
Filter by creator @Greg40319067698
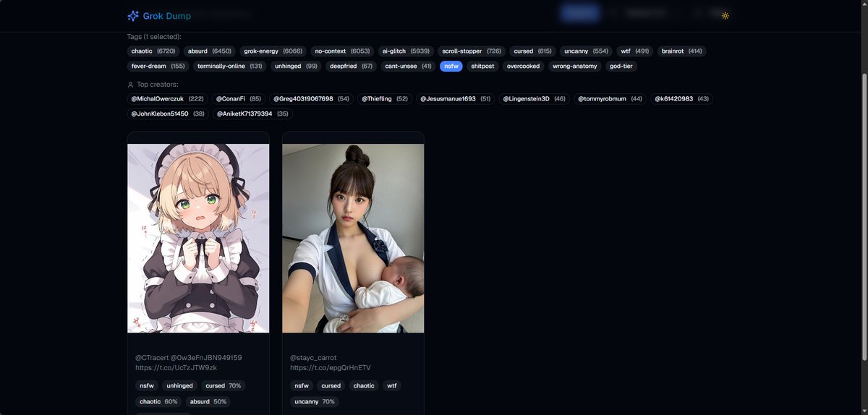coord(312,98)
